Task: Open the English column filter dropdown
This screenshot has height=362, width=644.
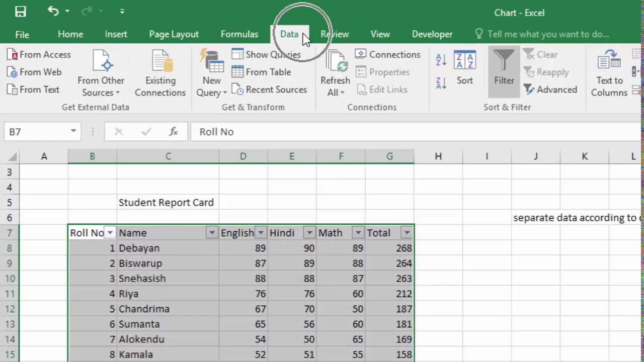Action: (261, 233)
